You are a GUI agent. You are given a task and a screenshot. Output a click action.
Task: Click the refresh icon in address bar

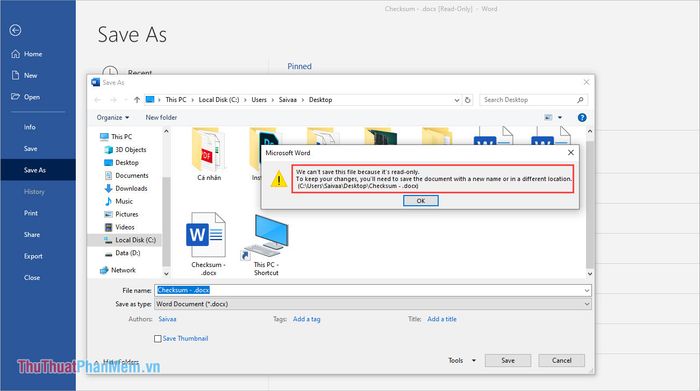467,100
